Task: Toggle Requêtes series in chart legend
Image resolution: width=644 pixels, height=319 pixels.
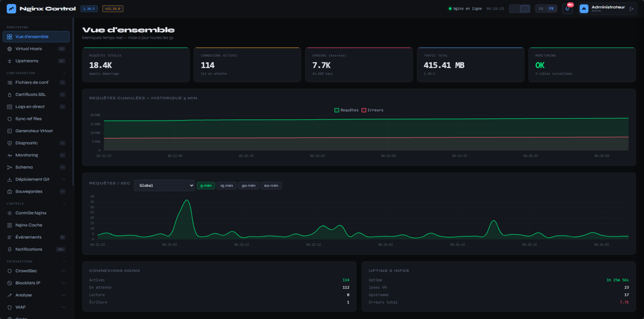Action: (x=346, y=110)
